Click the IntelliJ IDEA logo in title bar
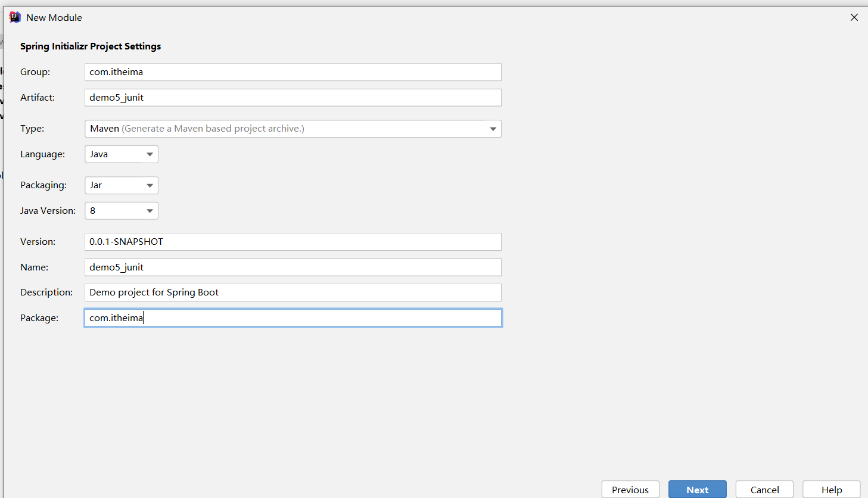 click(15, 17)
